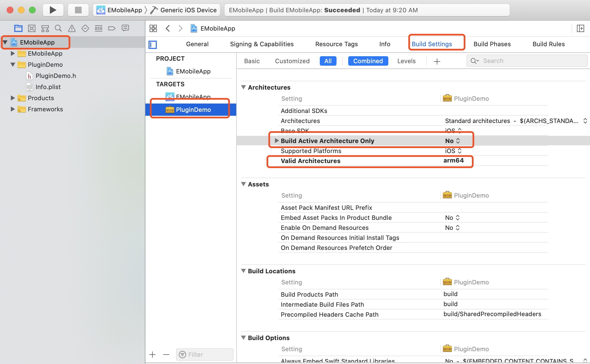The width and height of the screenshot is (590, 364).
Task: Filter targets in the Filter field
Action: point(205,355)
